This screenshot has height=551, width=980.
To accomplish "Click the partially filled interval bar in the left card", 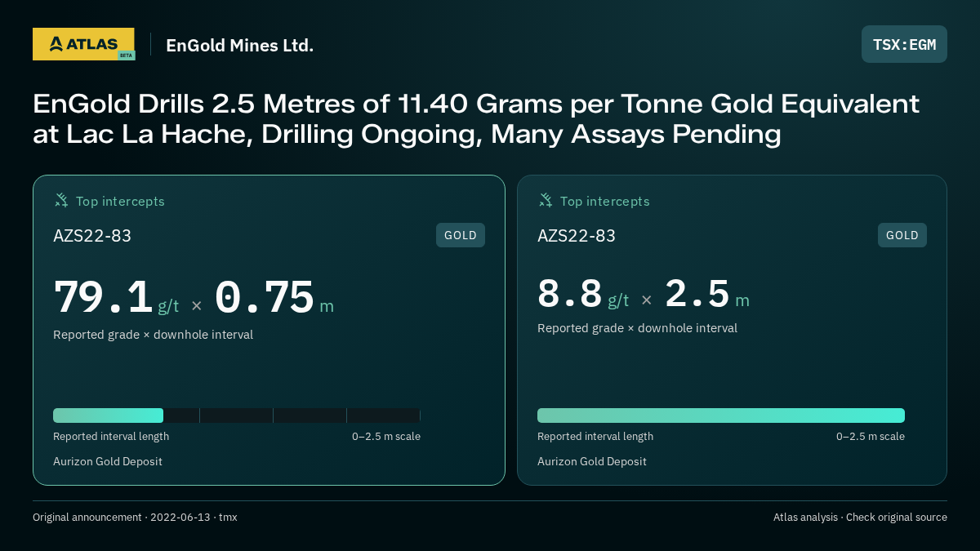I will point(237,415).
